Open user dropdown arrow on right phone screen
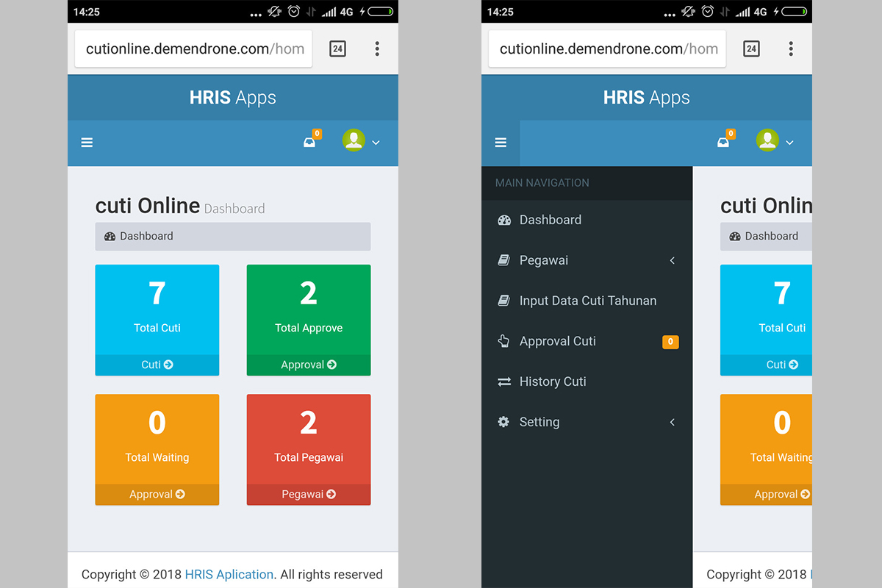The width and height of the screenshot is (882, 588). [x=790, y=143]
